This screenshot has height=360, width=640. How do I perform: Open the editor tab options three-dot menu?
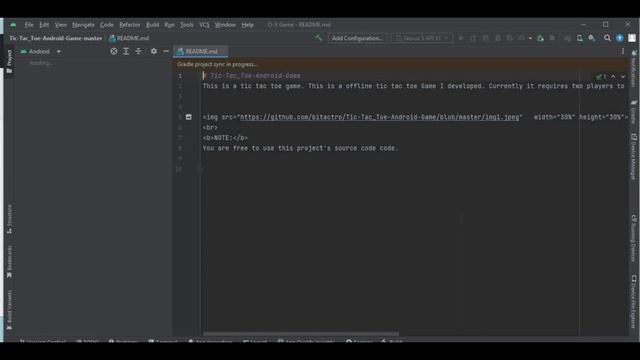click(623, 51)
